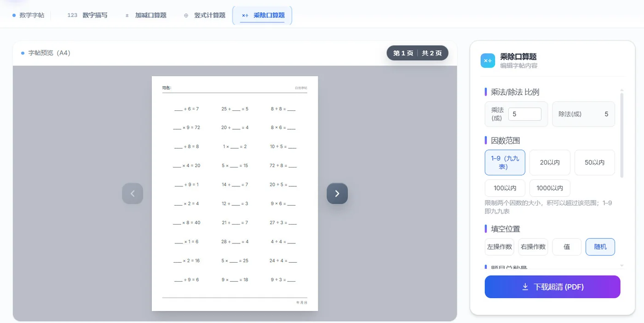Set blank position to 值

pyautogui.click(x=567, y=247)
